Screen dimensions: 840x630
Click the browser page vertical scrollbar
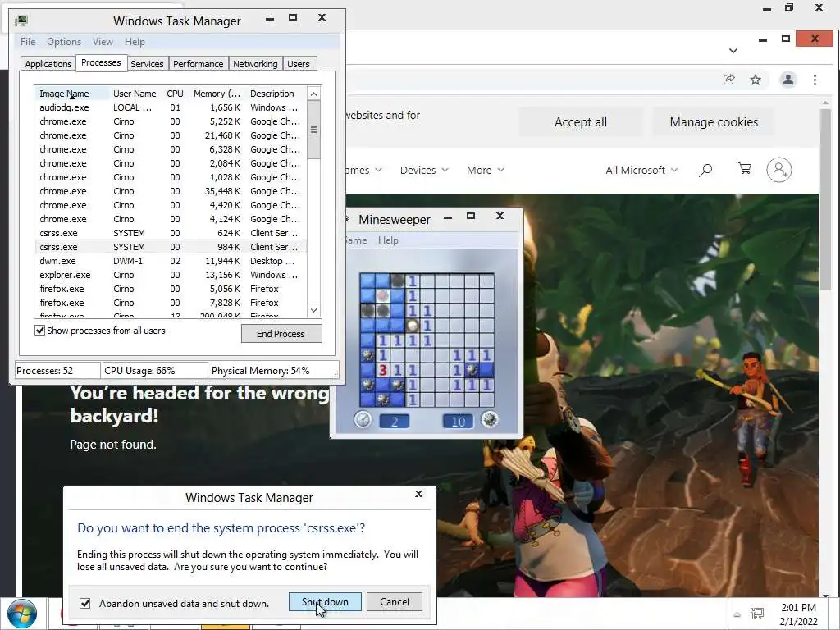[825, 199]
